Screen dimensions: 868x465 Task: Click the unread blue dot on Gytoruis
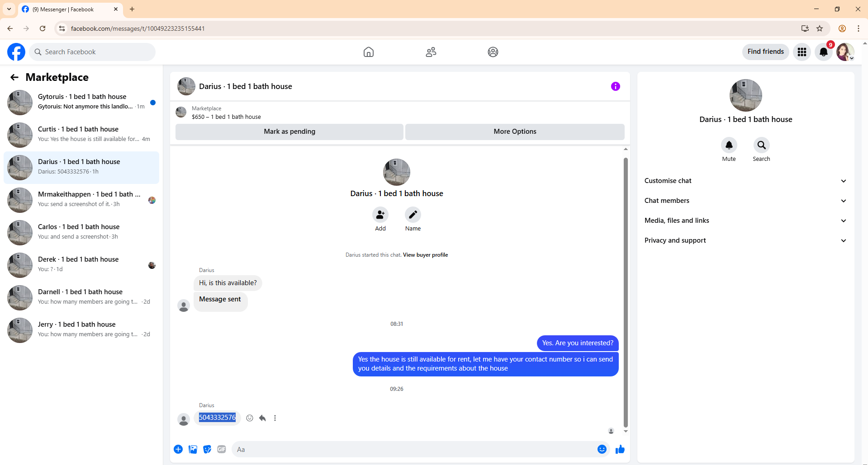click(153, 103)
